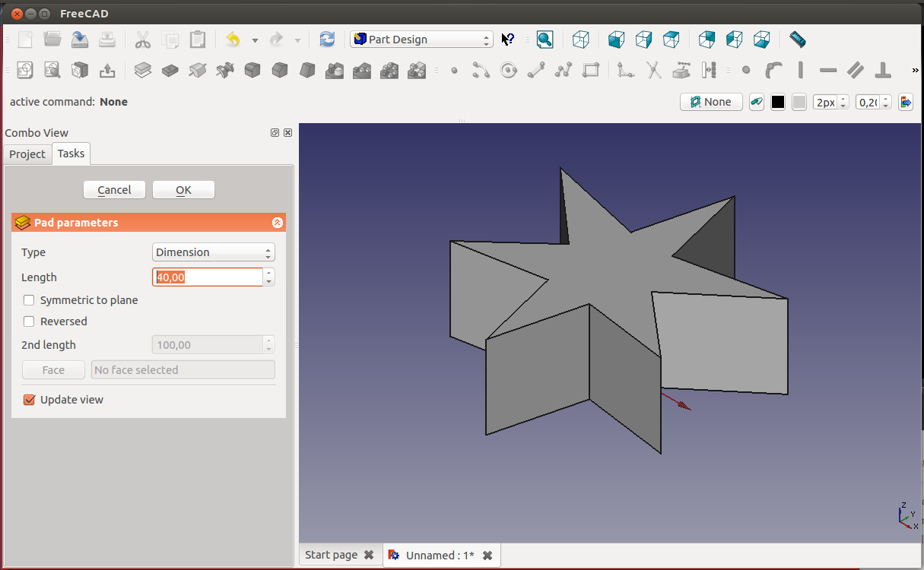Screen dimensions: 924x570
Task: Click the What's This help cursor icon
Action: pos(508,40)
